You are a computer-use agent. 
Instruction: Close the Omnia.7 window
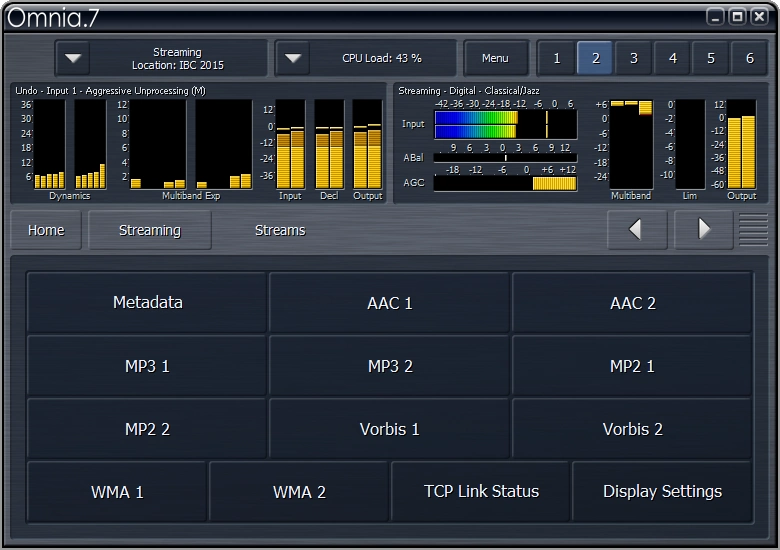tap(760, 17)
